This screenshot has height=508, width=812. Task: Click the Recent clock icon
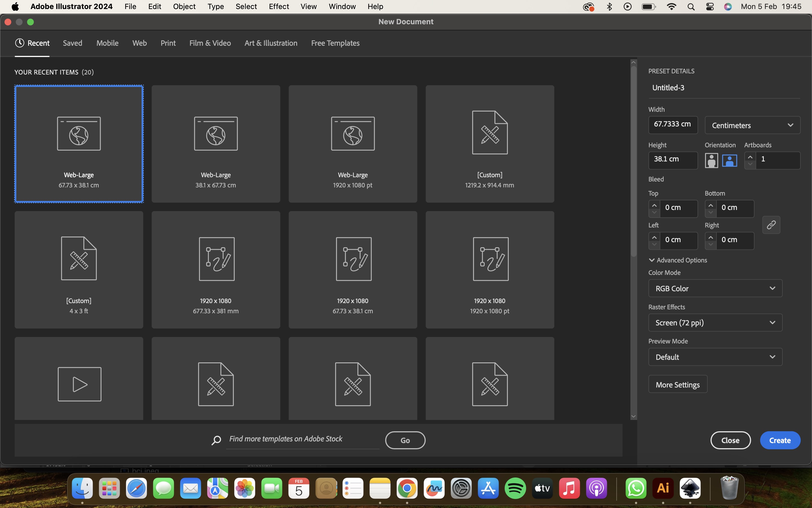coord(19,43)
